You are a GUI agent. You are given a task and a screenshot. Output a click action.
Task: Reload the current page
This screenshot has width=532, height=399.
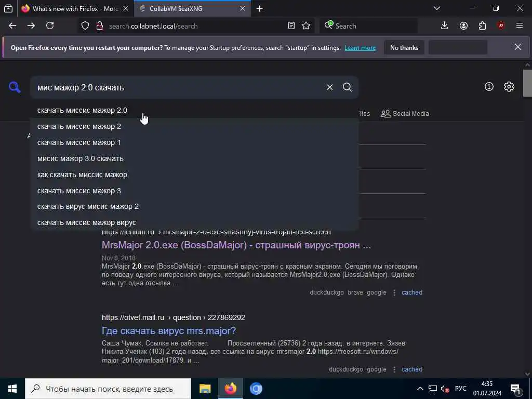pos(50,26)
